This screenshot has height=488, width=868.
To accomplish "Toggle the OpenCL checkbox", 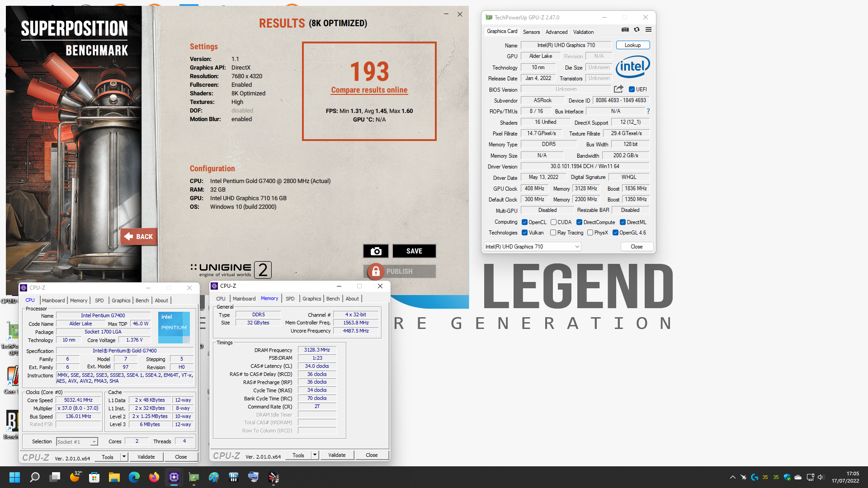I will 524,222.
